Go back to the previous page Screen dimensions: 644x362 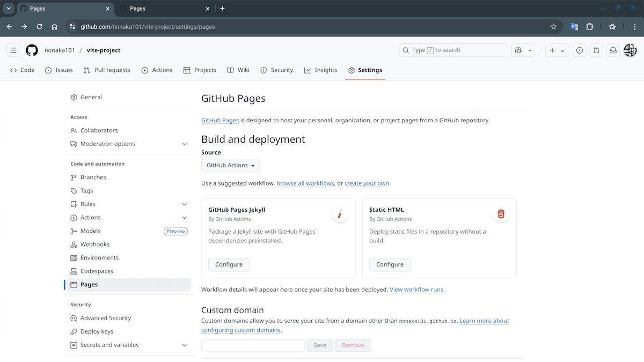[9, 26]
